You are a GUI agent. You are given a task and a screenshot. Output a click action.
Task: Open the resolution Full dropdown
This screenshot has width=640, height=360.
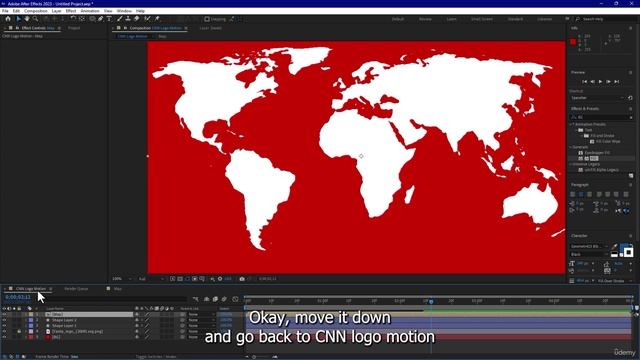[151, 279]
